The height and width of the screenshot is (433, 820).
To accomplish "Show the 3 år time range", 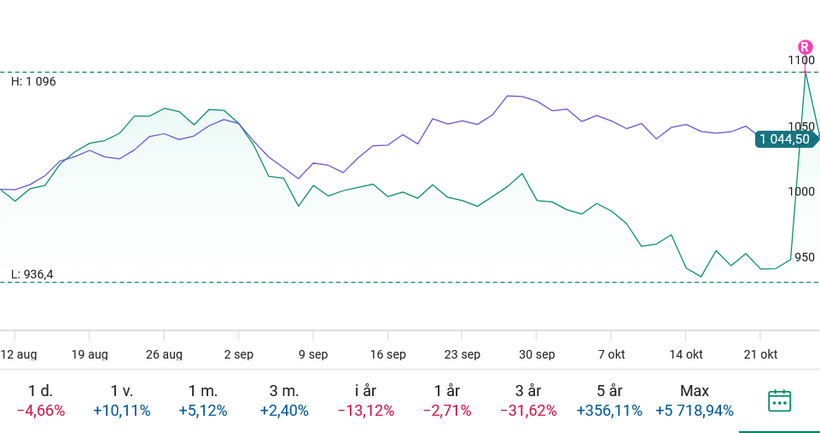I will pyautogui.click(x=528, y=400).
